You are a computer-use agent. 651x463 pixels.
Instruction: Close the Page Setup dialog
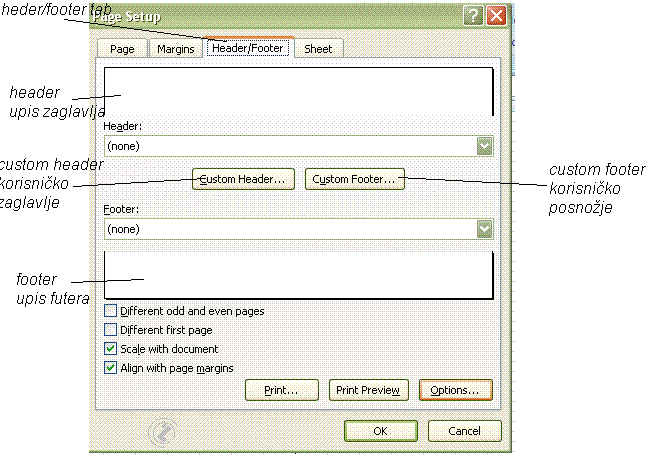pyautogui.click(x=496, y=17)
